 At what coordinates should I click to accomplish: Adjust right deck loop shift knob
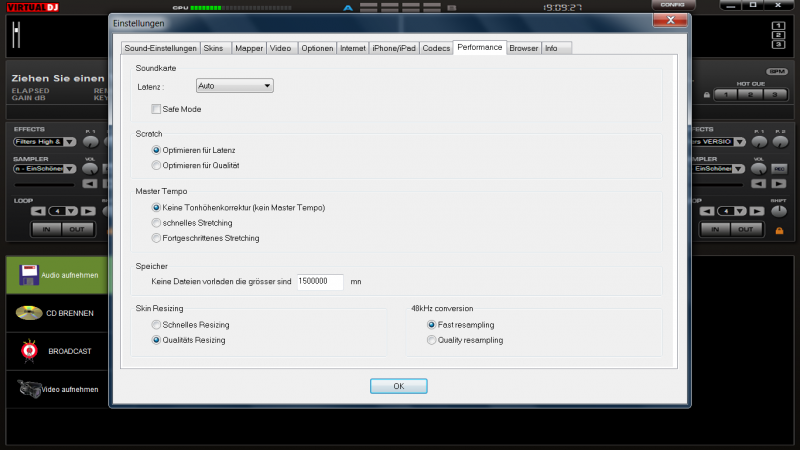coord(779,211)
